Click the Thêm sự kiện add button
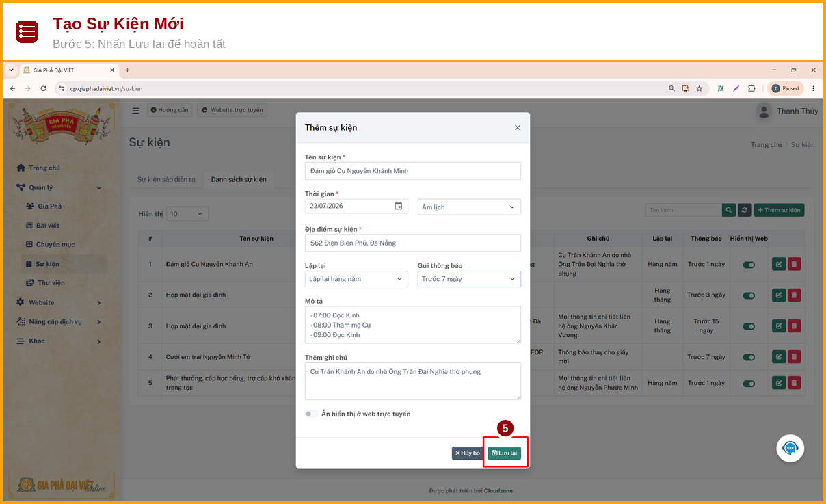 [779, 210]
